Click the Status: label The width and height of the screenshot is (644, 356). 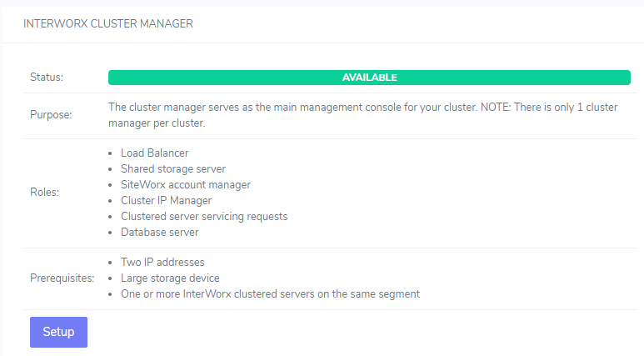[47, 78]
